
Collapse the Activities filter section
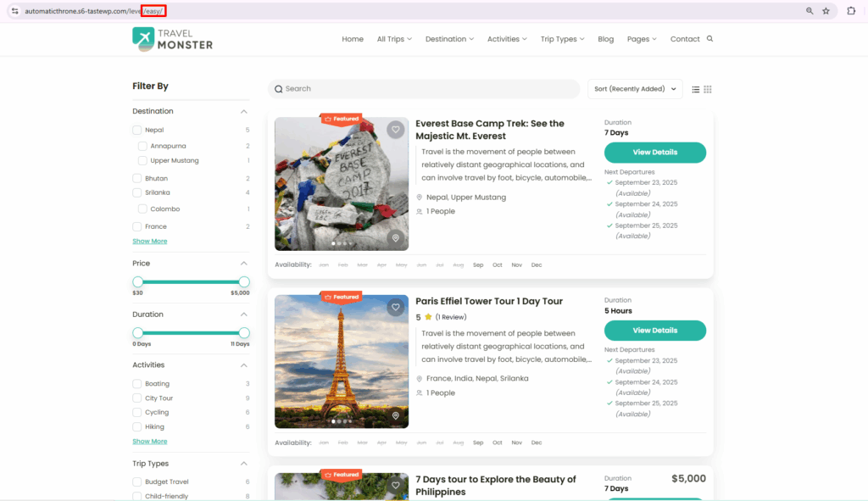pos(243,365)
